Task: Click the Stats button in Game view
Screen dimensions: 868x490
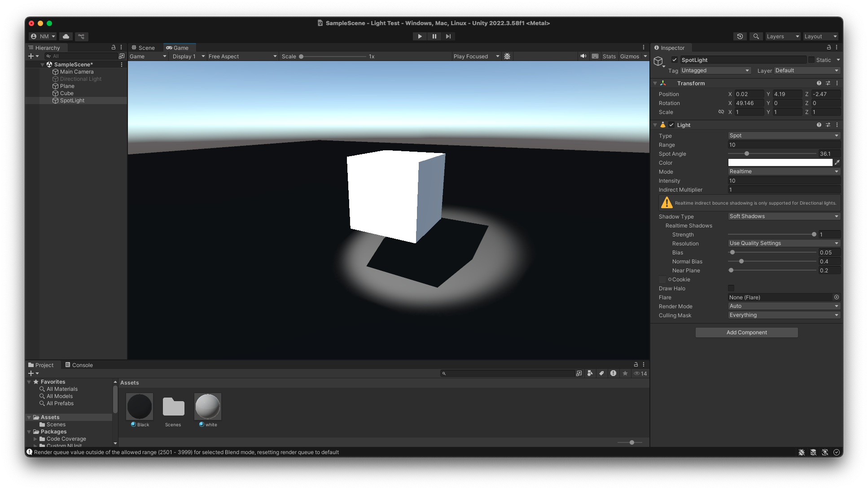Action: pyautogui.click(x=609, y=56)
